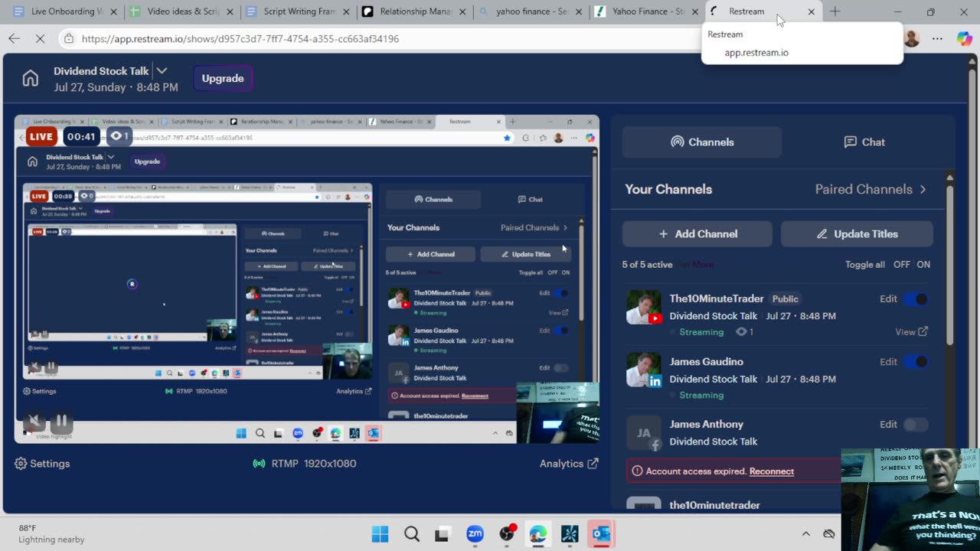Turn all channels OFF
Viewport: 980px width, 551px height.
coord(902,265)
